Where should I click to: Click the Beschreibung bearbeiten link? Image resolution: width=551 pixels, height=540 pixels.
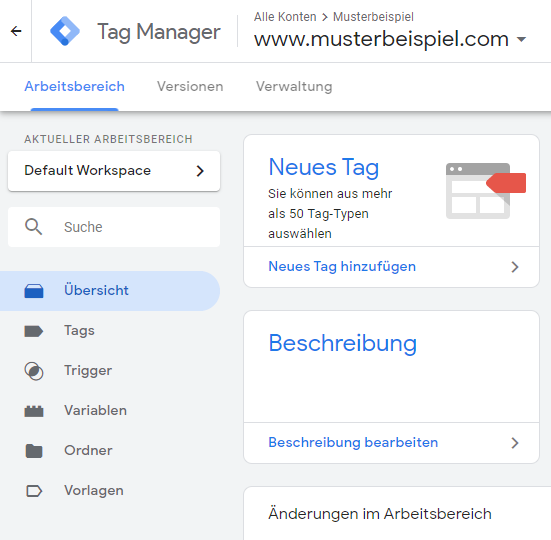(353, 443)
